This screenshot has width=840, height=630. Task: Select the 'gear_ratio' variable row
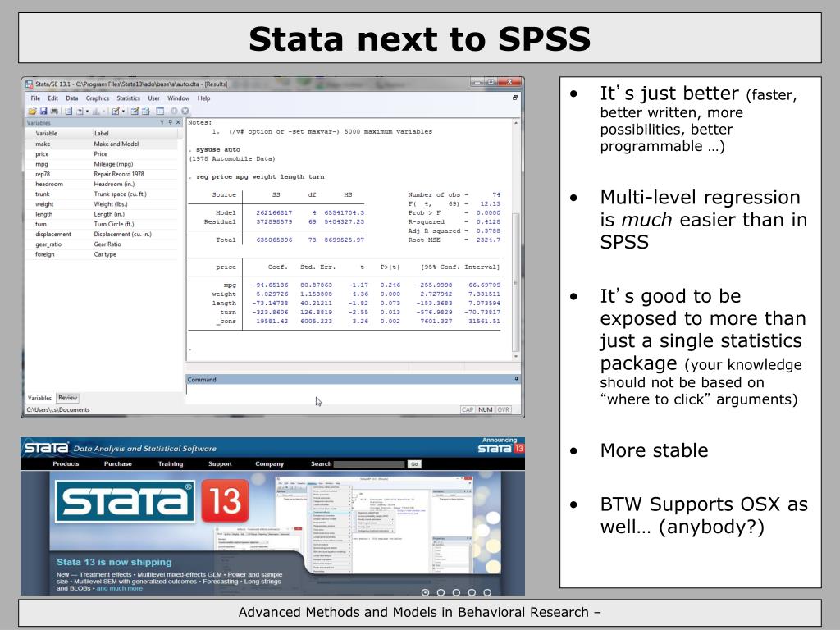coord(102,244)
